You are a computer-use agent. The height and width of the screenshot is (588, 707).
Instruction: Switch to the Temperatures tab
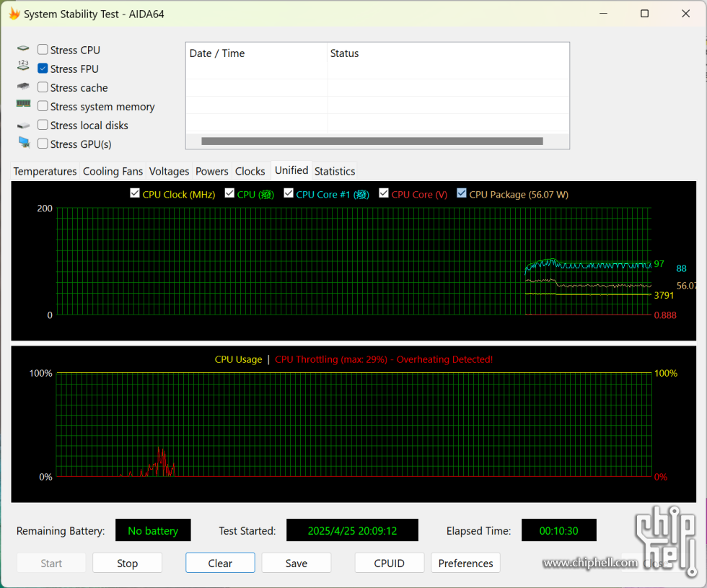[45, 172]
